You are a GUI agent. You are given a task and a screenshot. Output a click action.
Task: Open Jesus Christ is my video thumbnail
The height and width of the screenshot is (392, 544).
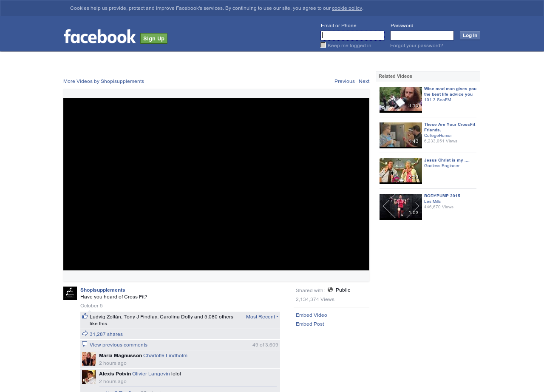point(401,171)
